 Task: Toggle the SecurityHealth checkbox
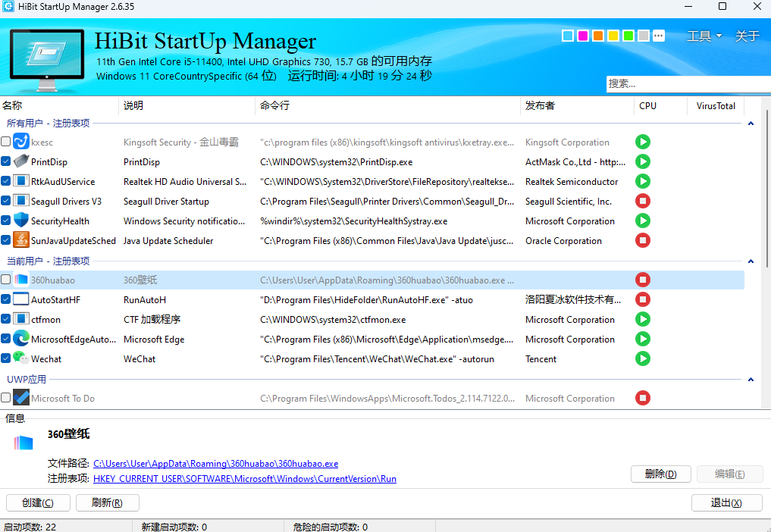(x=6, y=221)
